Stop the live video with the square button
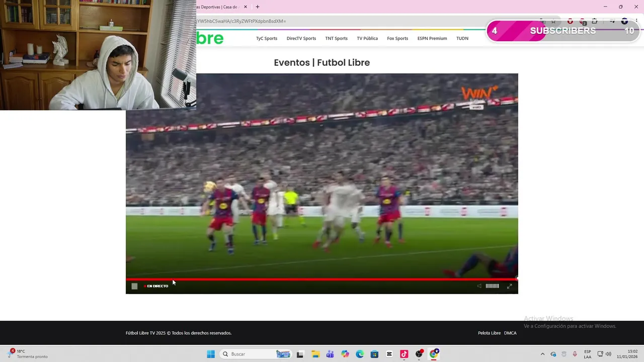This screenshot has height=362, width=644. coord(134,286)
